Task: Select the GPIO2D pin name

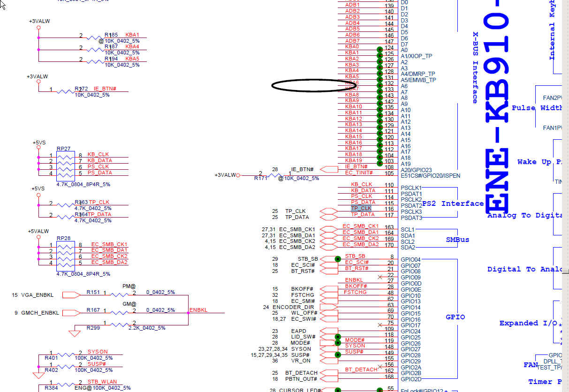Action: tap(411, 379)
